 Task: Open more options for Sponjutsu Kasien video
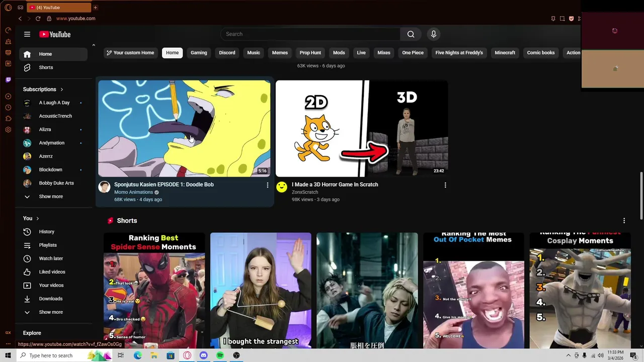click(268, 185)
